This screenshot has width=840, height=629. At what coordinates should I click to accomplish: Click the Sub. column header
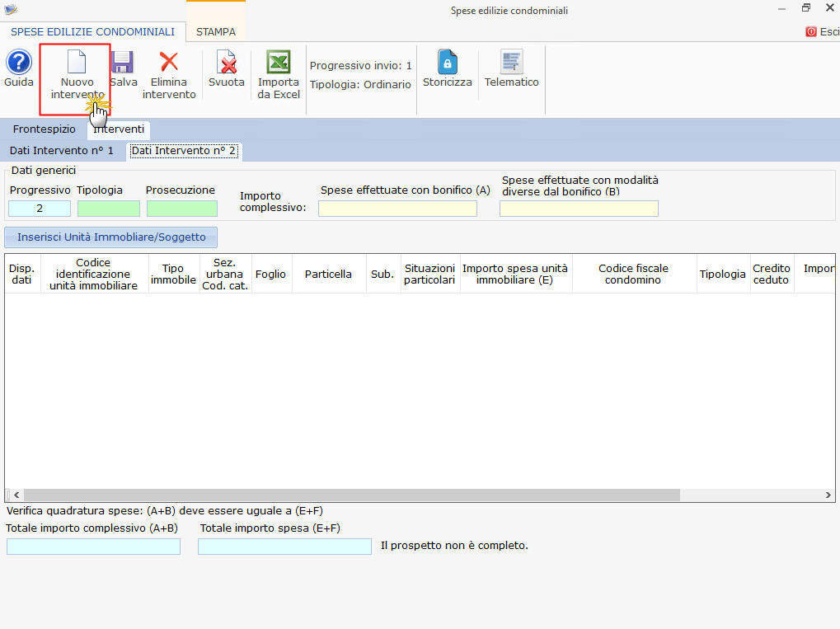pyautogui.click(x=383, y=274)
